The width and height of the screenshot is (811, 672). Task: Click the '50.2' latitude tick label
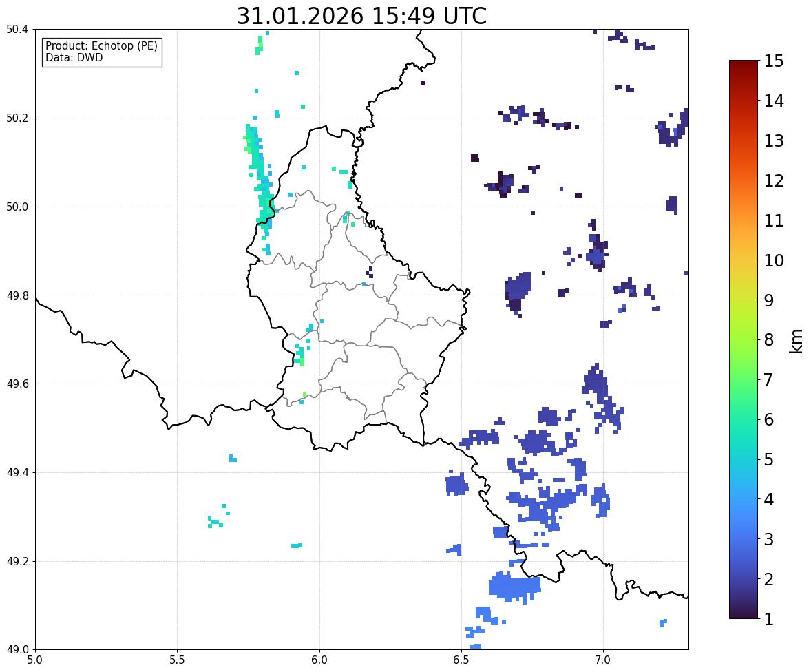[x=17, y=118]
